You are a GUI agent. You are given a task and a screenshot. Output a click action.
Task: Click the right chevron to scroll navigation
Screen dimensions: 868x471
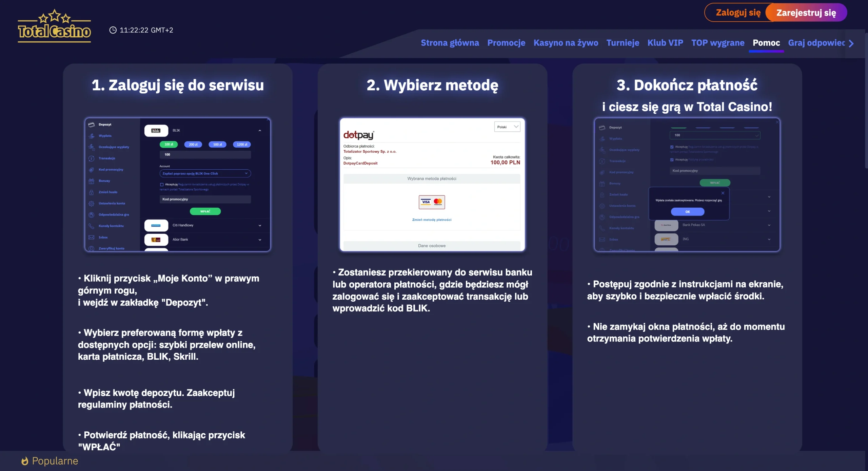tap(851, 43)
